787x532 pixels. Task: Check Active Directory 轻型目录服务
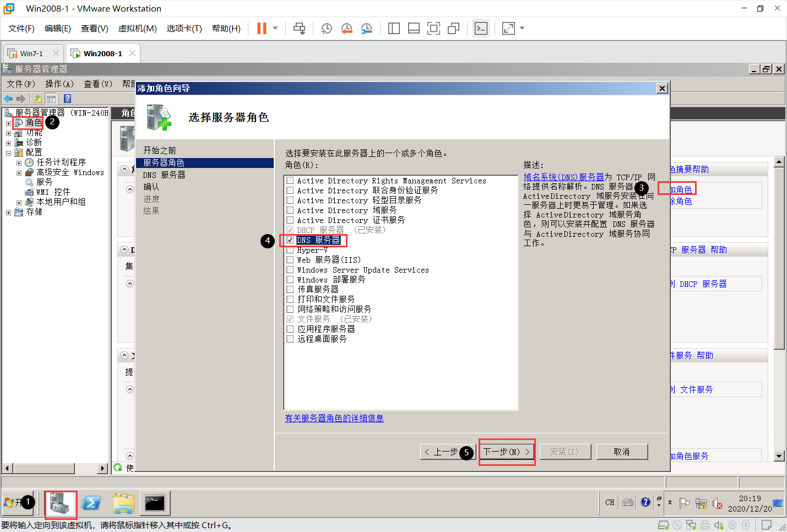[290, 200]
